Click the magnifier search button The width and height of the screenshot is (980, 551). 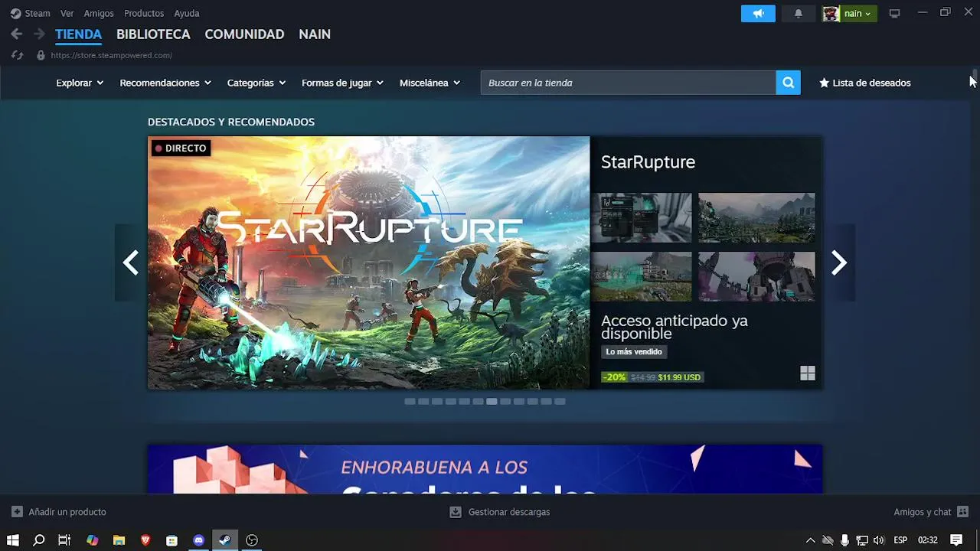click(788, 83)
